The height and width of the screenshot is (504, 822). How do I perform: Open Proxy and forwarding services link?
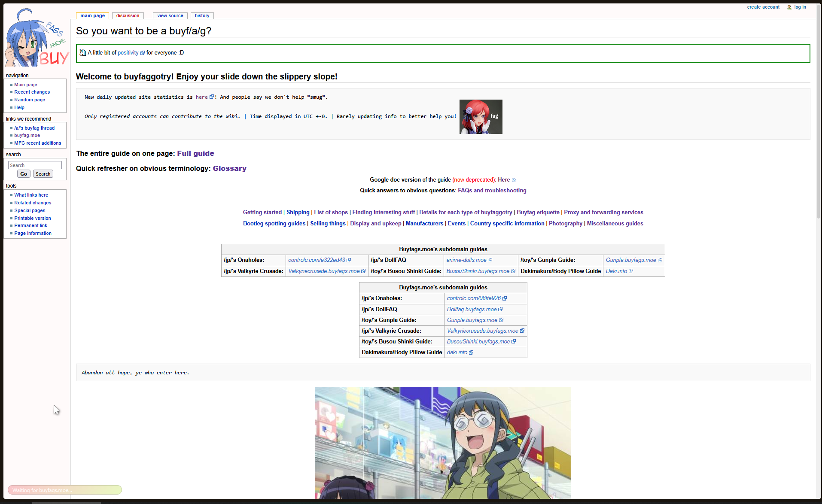[x=603, y=213]
